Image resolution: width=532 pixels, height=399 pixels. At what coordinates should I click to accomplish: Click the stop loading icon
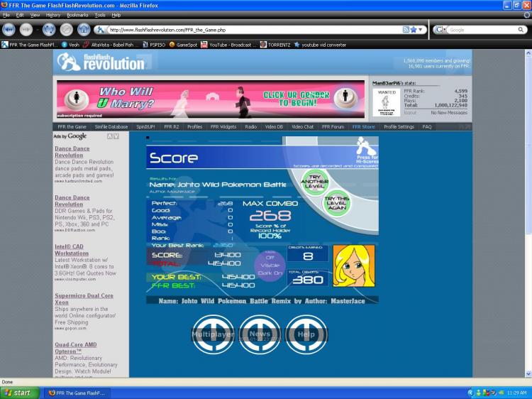(66, 30)
